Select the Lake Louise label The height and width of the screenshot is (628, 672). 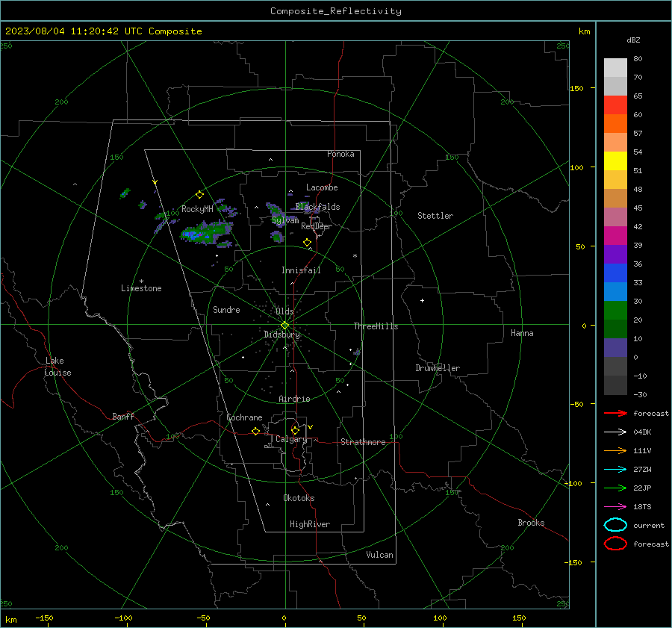pyautogui.click(x=57, y=367)
